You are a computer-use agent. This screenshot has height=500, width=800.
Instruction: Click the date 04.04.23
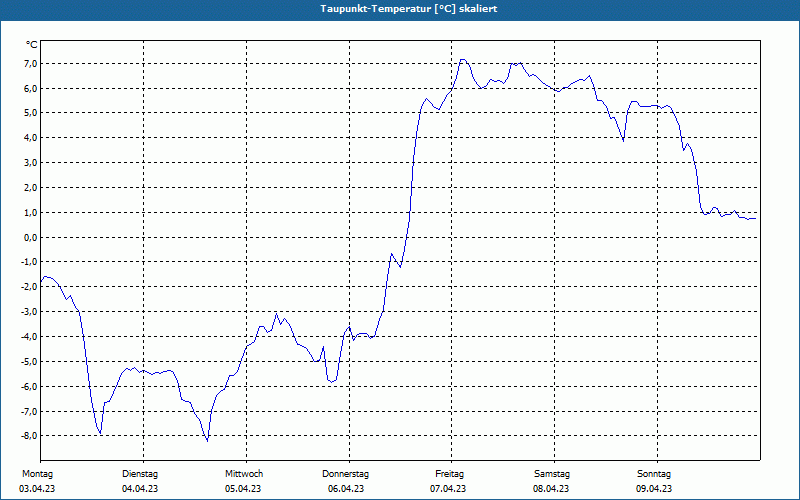click(140, 489)
